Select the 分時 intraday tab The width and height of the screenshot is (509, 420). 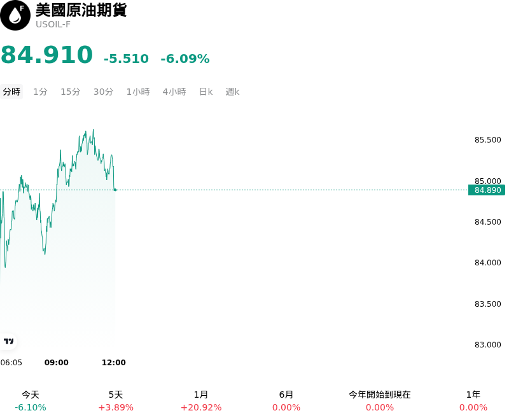coord(11,92)
